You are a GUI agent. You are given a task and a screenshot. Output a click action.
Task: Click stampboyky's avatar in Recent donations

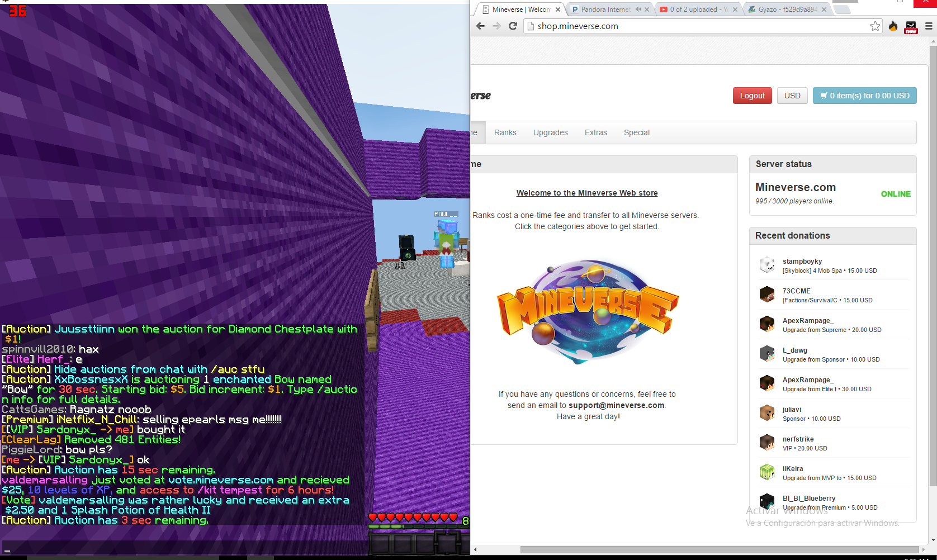[x=767, y=265]
